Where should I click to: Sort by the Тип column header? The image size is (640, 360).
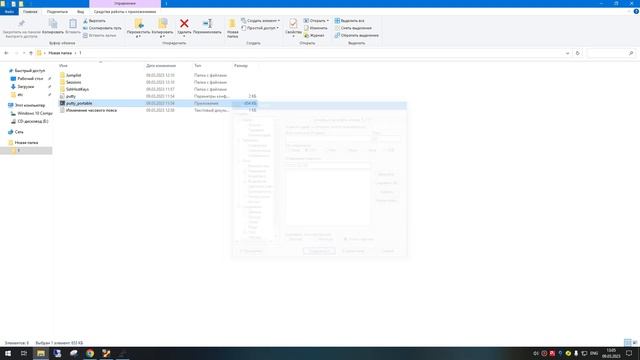click(198, 66)
